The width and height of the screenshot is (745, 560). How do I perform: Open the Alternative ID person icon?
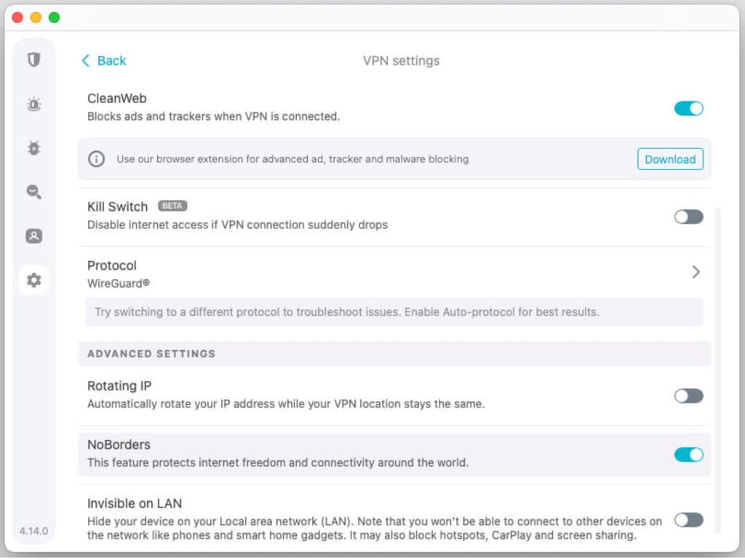33,236
